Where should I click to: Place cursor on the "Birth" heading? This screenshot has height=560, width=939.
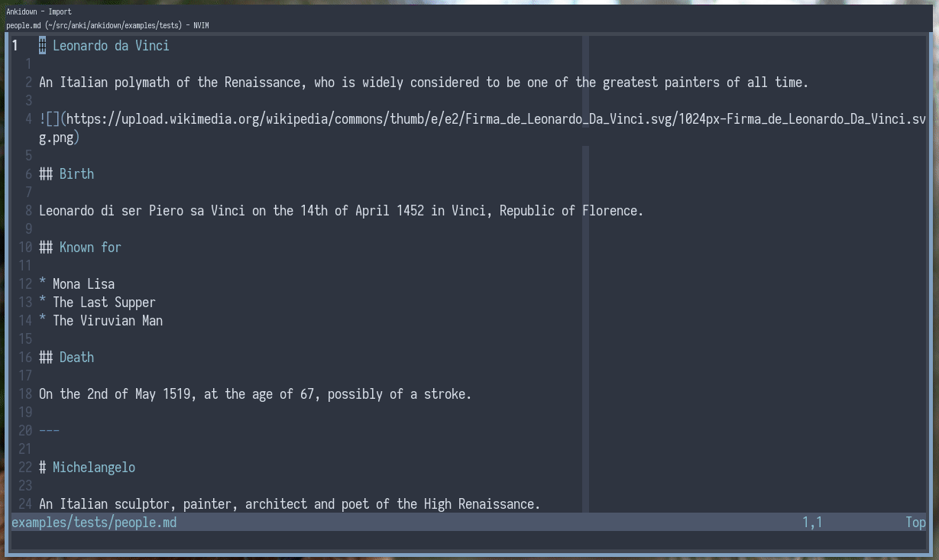[x=76, y=174]
